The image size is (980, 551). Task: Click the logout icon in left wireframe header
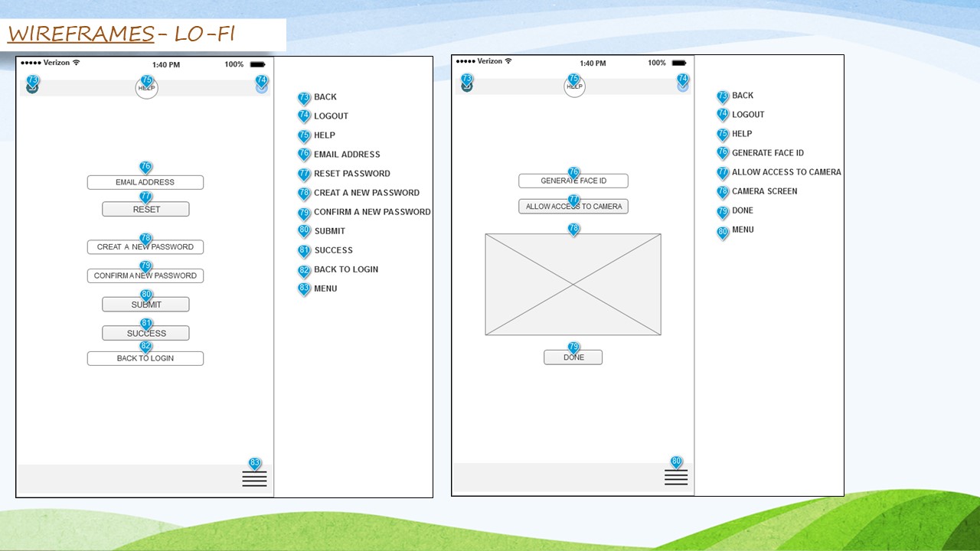262,89
